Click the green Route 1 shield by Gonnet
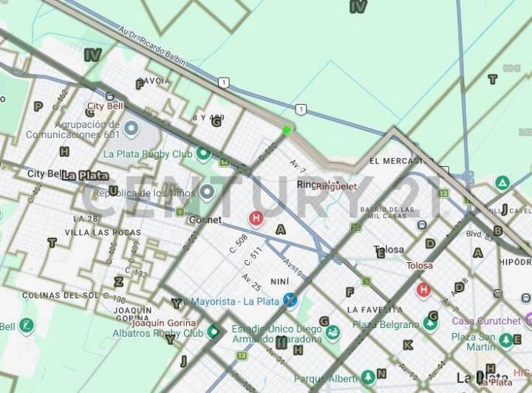The width and height of the screenshot is (532, 393). coord(180,212)
